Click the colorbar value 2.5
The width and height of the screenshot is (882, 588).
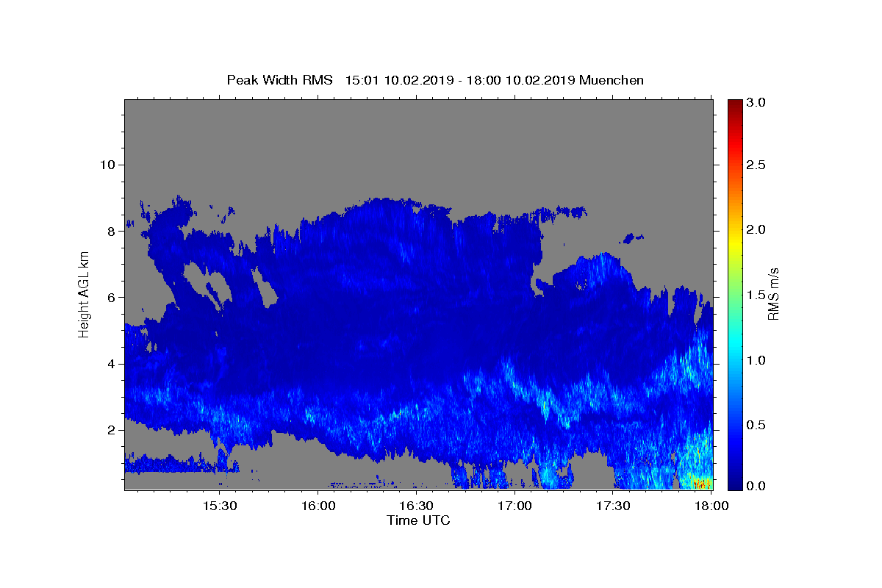[x=757, y=165]
